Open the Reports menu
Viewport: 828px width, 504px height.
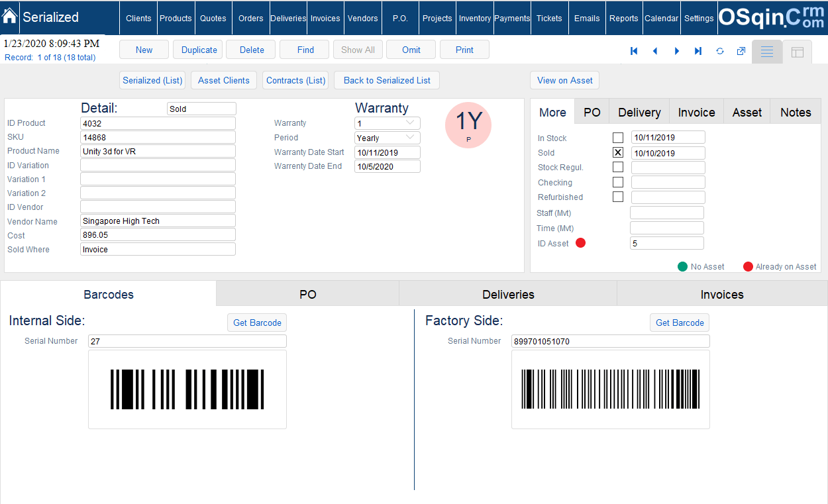[624, 18]
